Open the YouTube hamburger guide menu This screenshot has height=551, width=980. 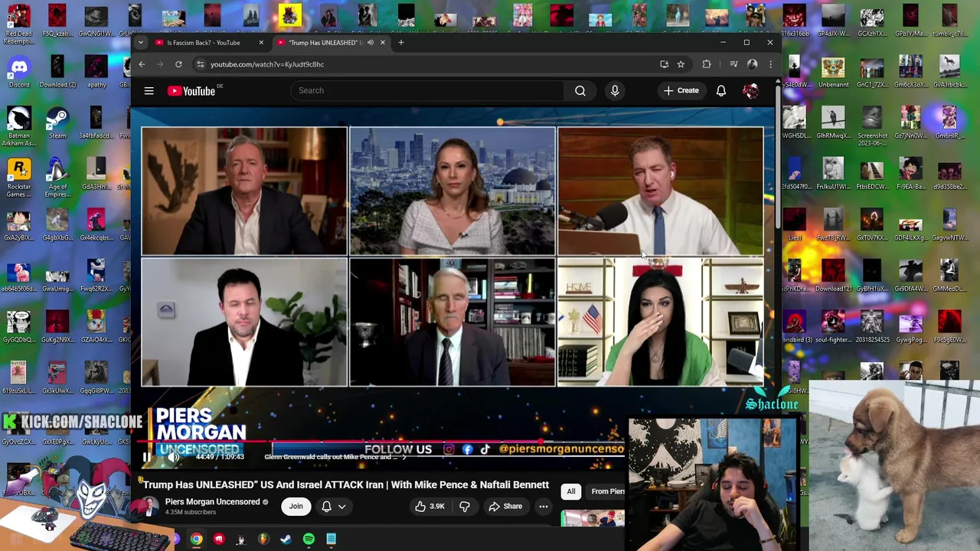(149, 91)
